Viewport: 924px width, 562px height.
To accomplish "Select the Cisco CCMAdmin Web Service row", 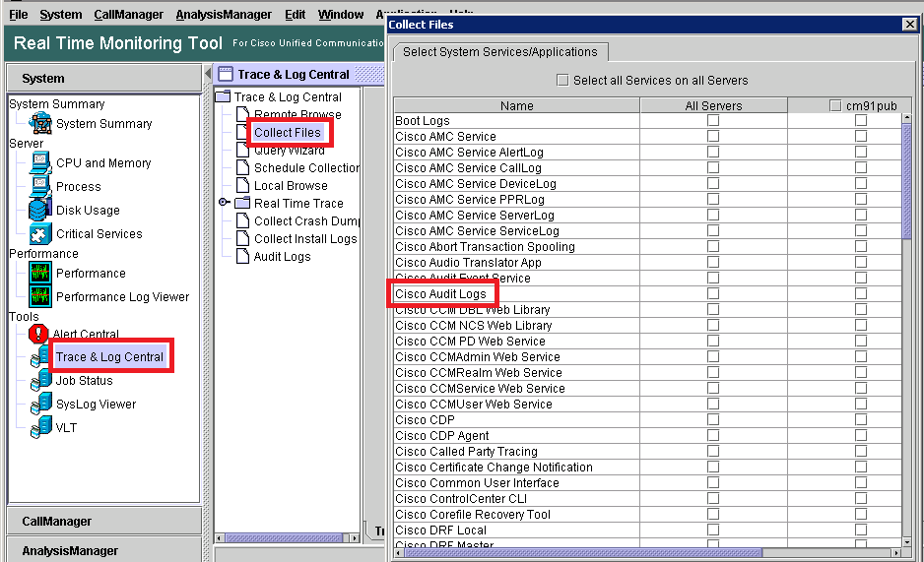I will click(517, 356).
